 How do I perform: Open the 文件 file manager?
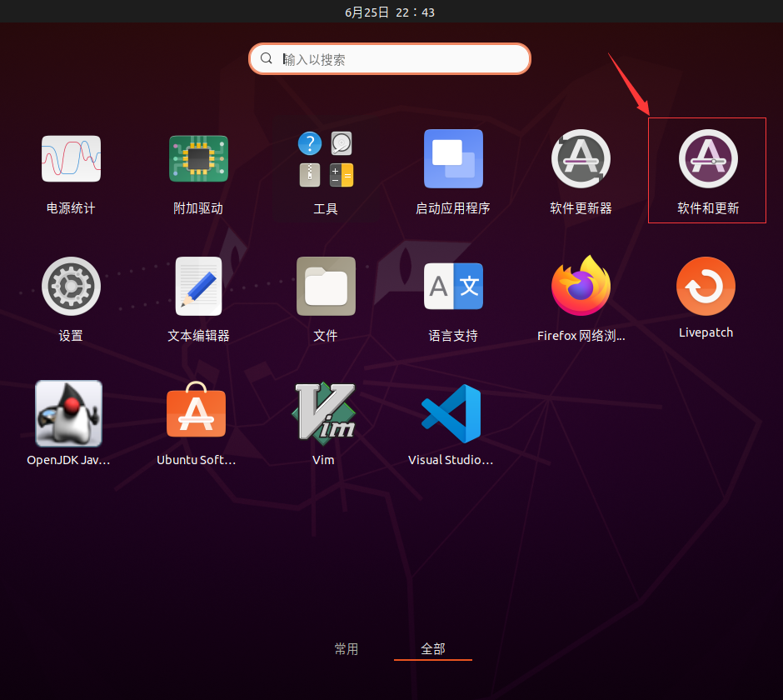325,297
